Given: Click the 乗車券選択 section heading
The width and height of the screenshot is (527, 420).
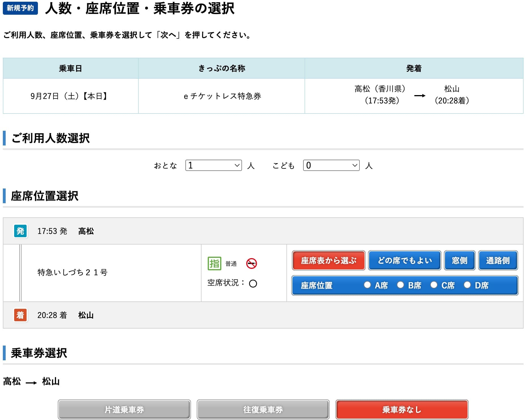Looking at the screenshot, I should (x=39, y=353).
